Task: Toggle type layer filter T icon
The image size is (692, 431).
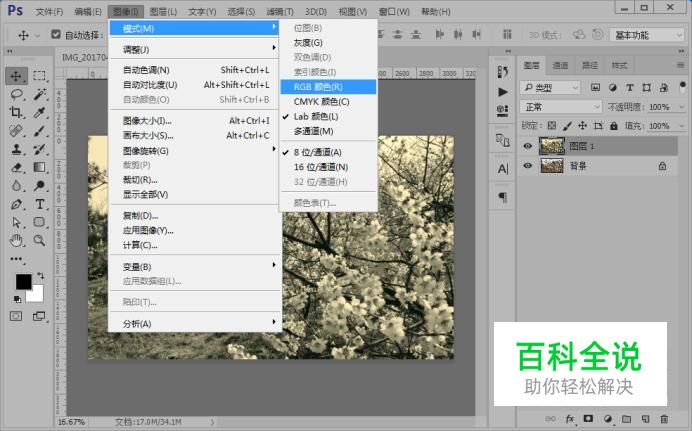Action: click(x=630, y=88)
